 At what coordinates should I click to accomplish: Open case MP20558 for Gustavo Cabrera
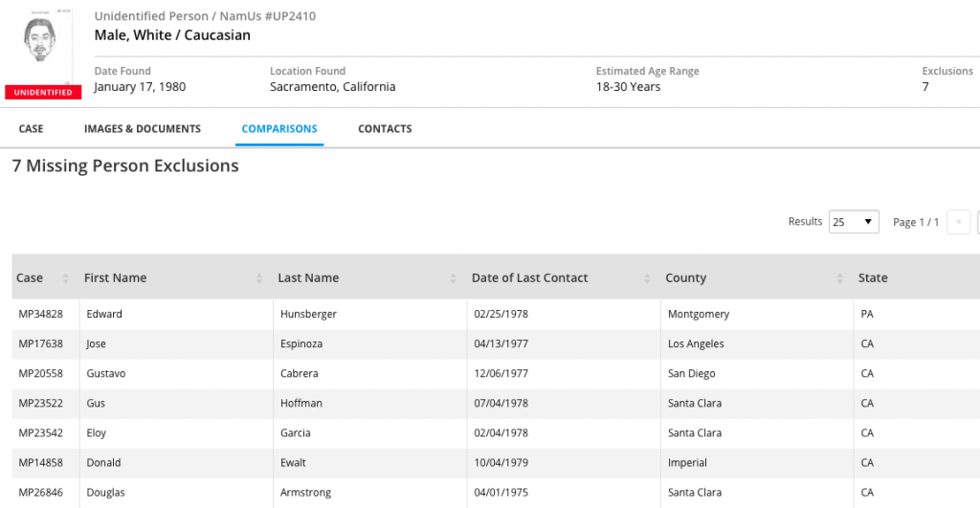pyautogui.click(x=40, y=374)
